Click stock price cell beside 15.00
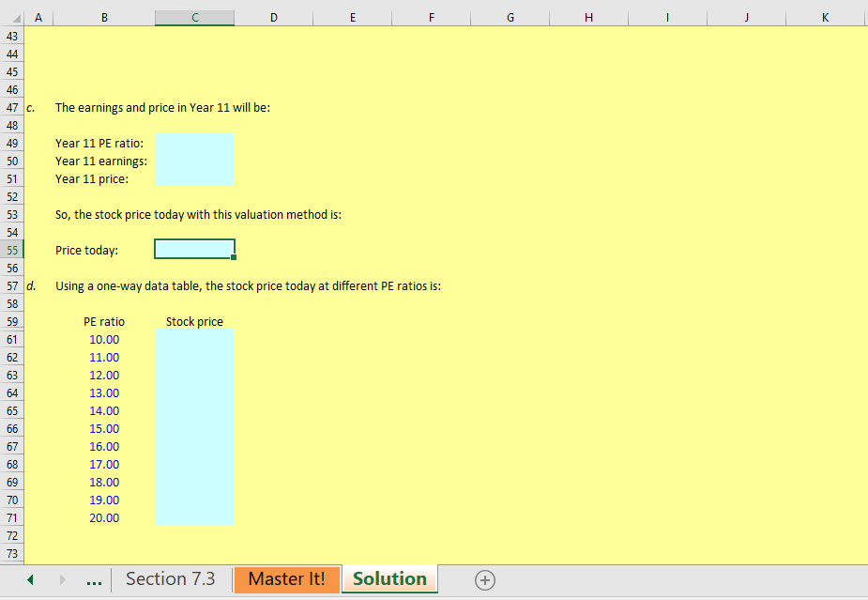 194,429
